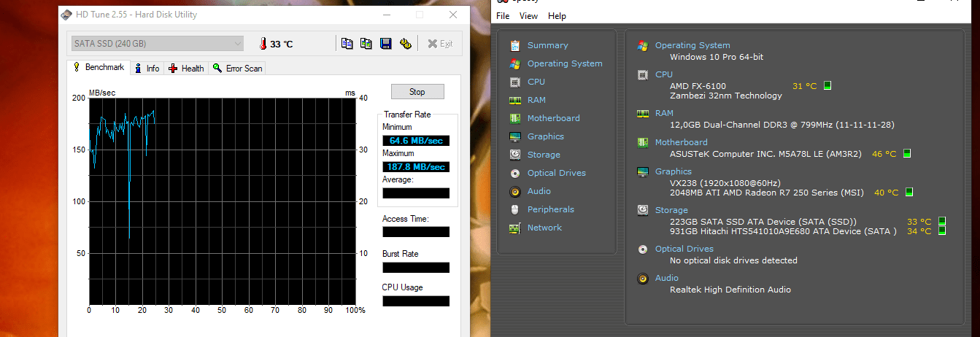Switch to the Benchmark tab
This screenshot has width=980, height=337.
[x=99, y=67]
